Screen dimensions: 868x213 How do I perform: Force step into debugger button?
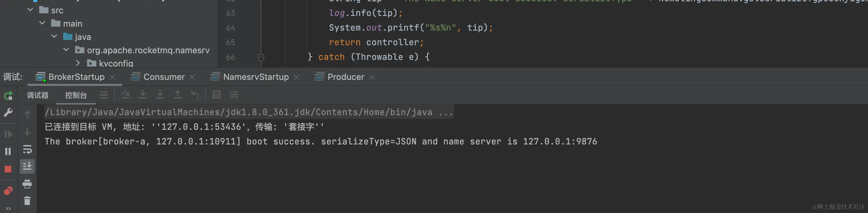pos(160,95)
